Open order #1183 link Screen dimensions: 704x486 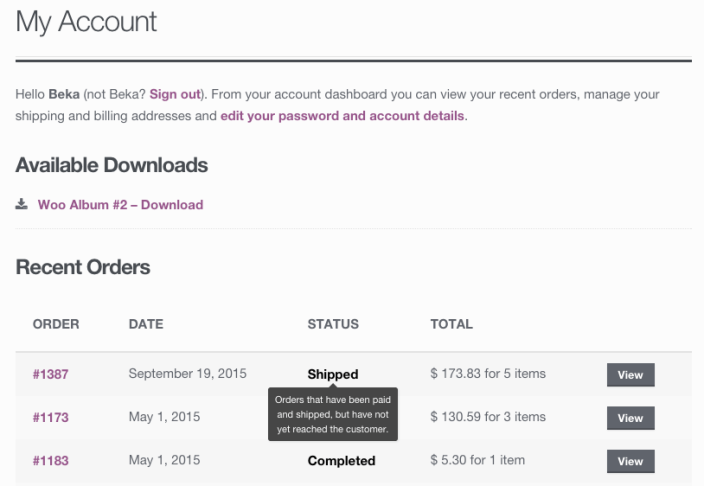(50, 461)
